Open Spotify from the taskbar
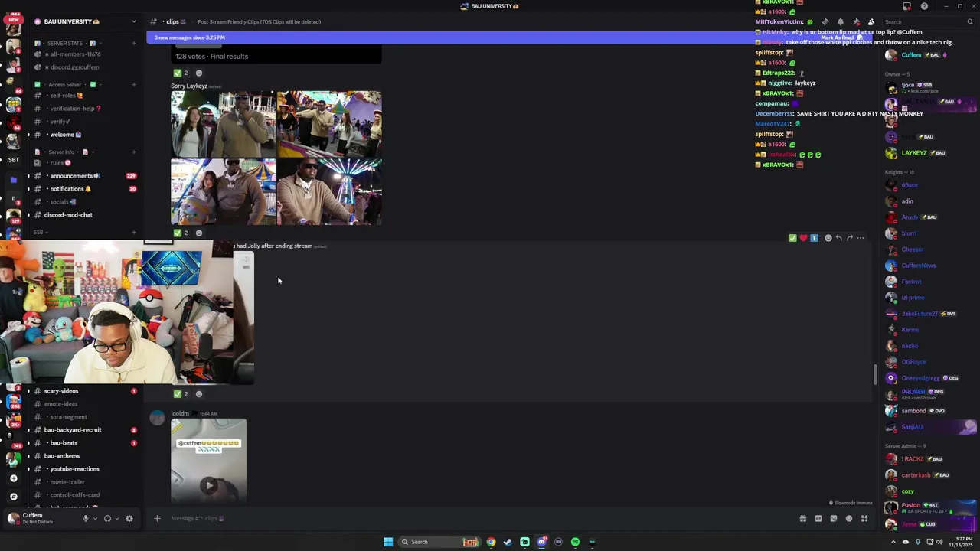Viewport: 980px width, 551px height. pyautogui.click(x=575, y=542)
